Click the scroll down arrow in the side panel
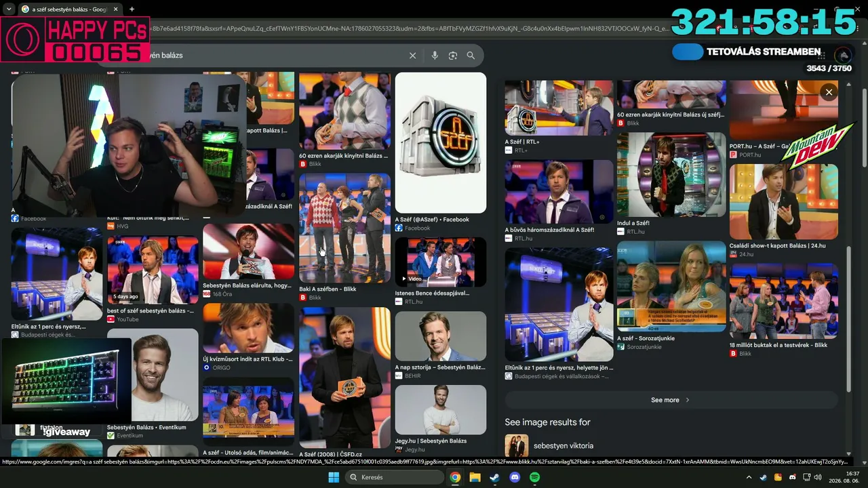 (849, 453)
